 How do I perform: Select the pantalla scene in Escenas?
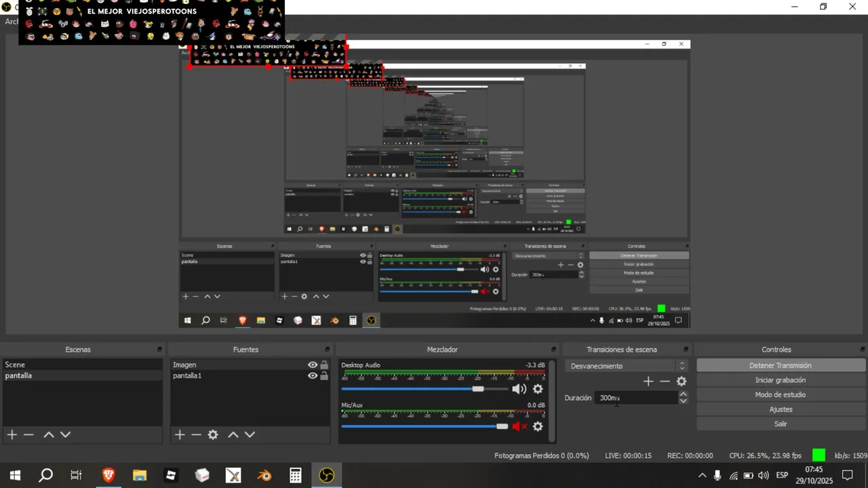click(x=83, y=375)
